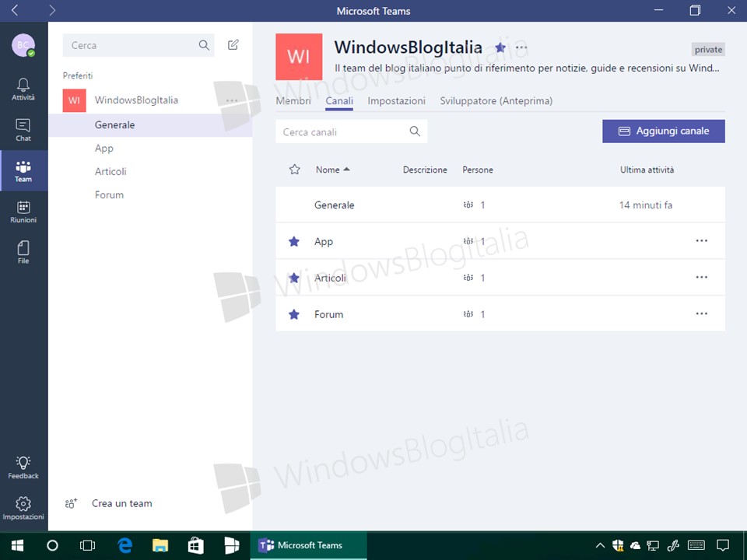Screen dimensions: 747x560
Task: Toggle favorite star for Forum channel
Action: 294,314
